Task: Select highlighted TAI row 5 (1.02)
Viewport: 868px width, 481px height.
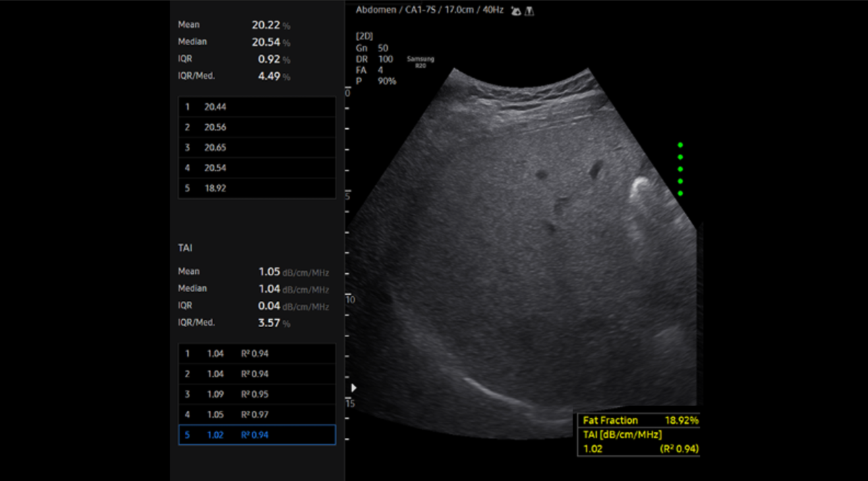Action: click(257, 435)
